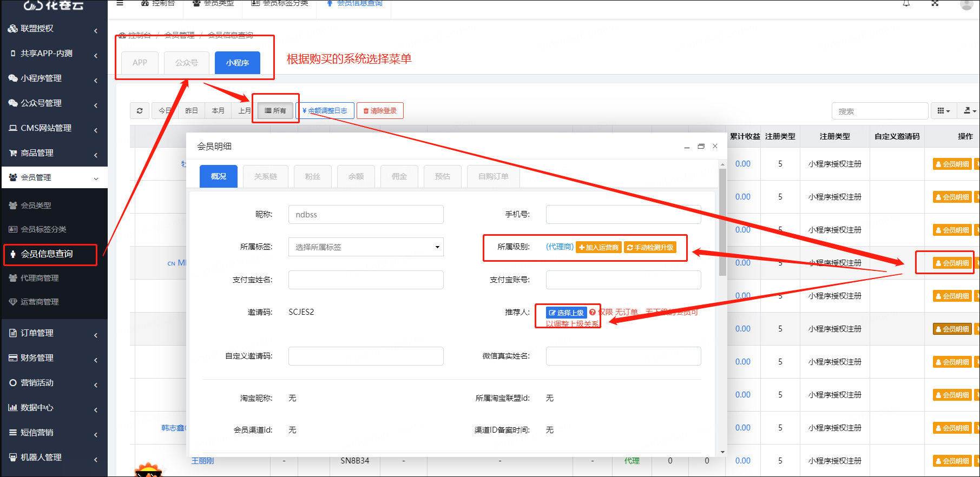Click the 营销活动 circle icon

pyautogui.click(x=13, y=383)
